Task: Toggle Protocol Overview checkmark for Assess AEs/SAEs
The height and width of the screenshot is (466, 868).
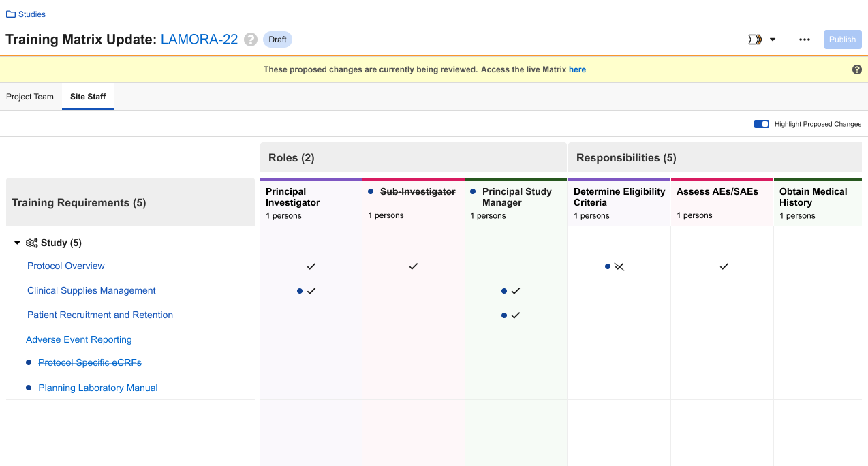Action: tap(724, 266)
